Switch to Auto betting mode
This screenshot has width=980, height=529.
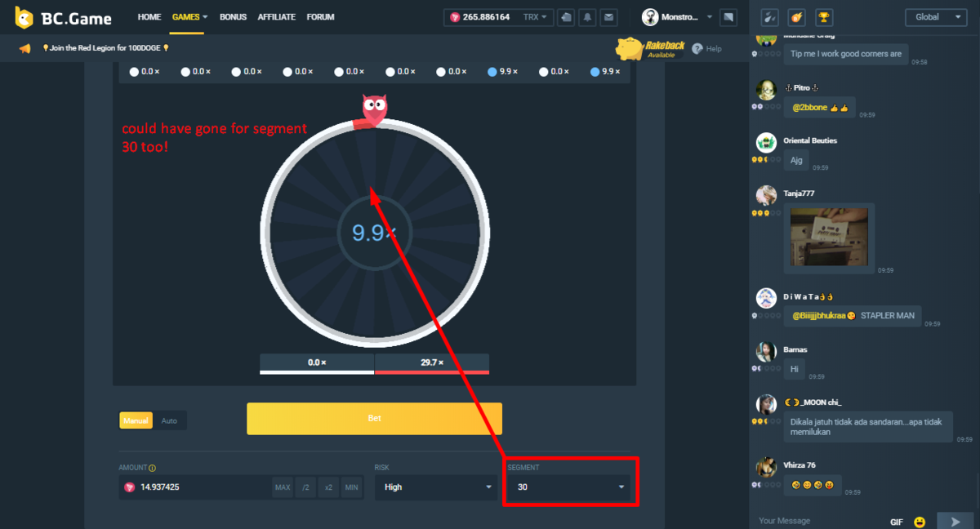pos(169,420)
